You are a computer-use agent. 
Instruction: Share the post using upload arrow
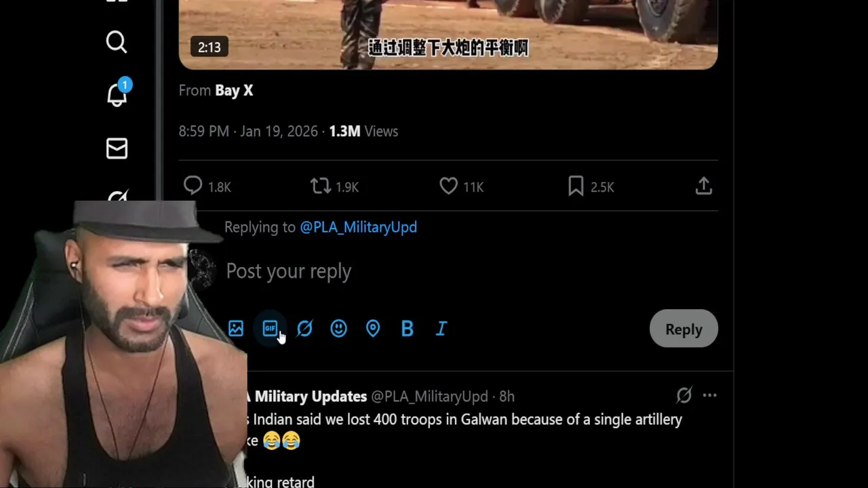pos(704,186)
